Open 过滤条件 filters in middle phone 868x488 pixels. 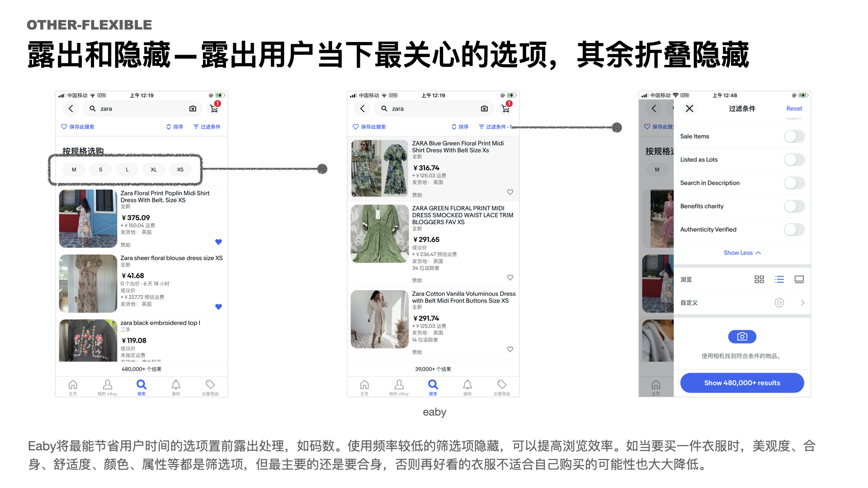pyautogui.click(x=495, y=127)
